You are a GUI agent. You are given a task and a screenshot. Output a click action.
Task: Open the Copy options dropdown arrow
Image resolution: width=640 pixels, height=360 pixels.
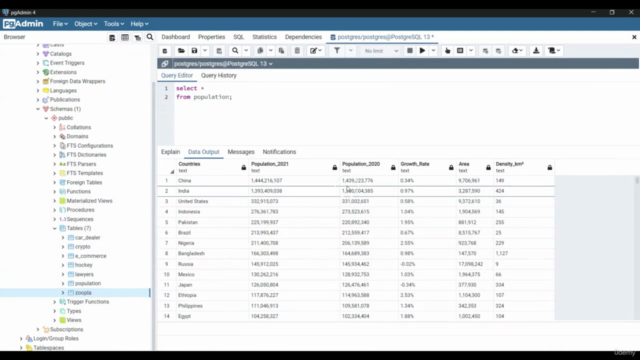[270, 51]
